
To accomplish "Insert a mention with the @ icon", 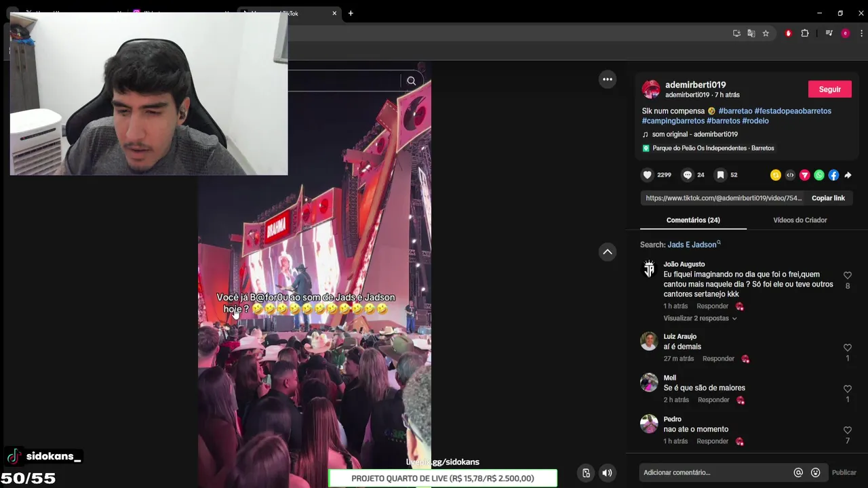I will [x=798, y=472].
